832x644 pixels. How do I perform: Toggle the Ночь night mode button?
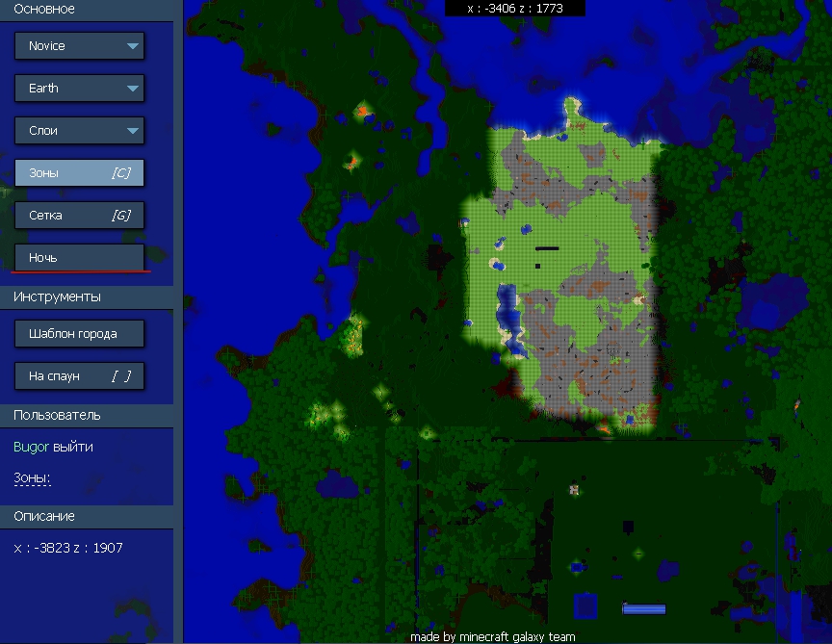pos(79,258)
